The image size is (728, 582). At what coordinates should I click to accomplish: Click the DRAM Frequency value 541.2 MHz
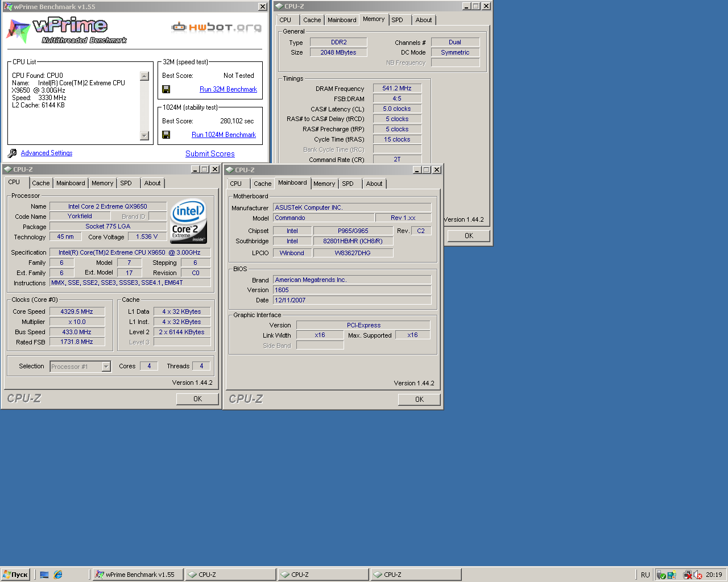click(397, 88)
